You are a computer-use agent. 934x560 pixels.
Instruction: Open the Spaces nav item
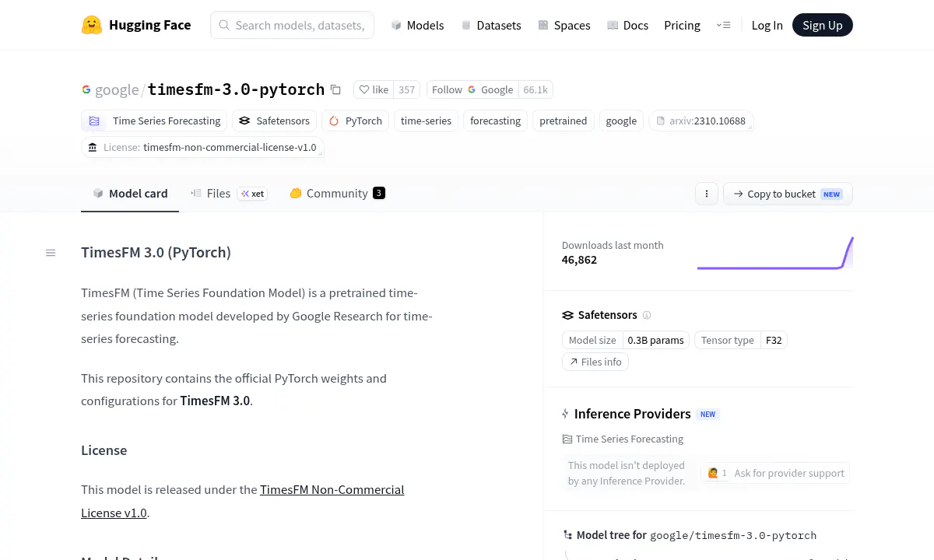click(x=564, y=25)
